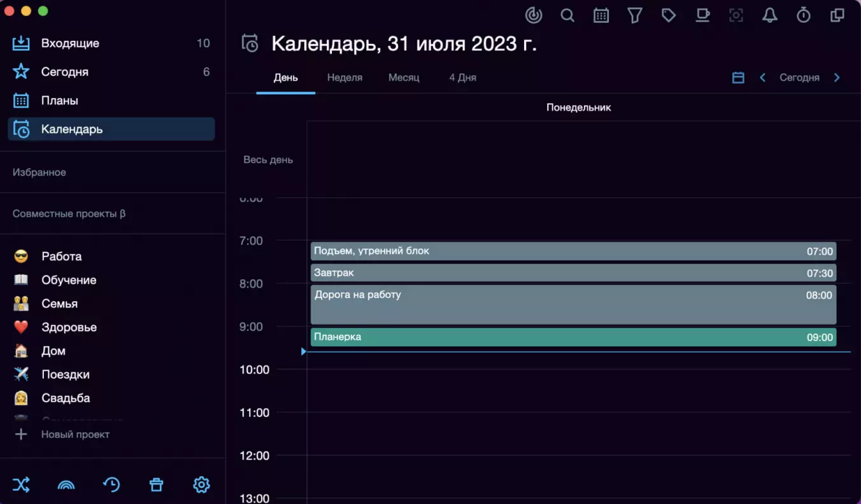The height and width of the screenshot is (504, 861).
Task: Click the search magnifier icon
Action: pos(567,15)
